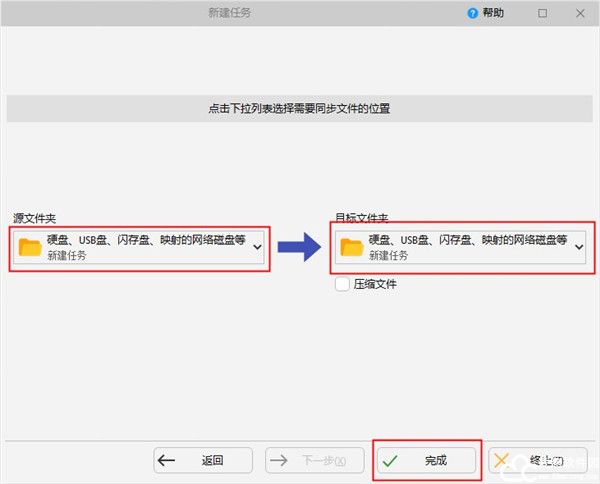The width and height of the screenshot is (600, 484).
Task: Close the 新建任务 dialog
Action: point(580,13)
